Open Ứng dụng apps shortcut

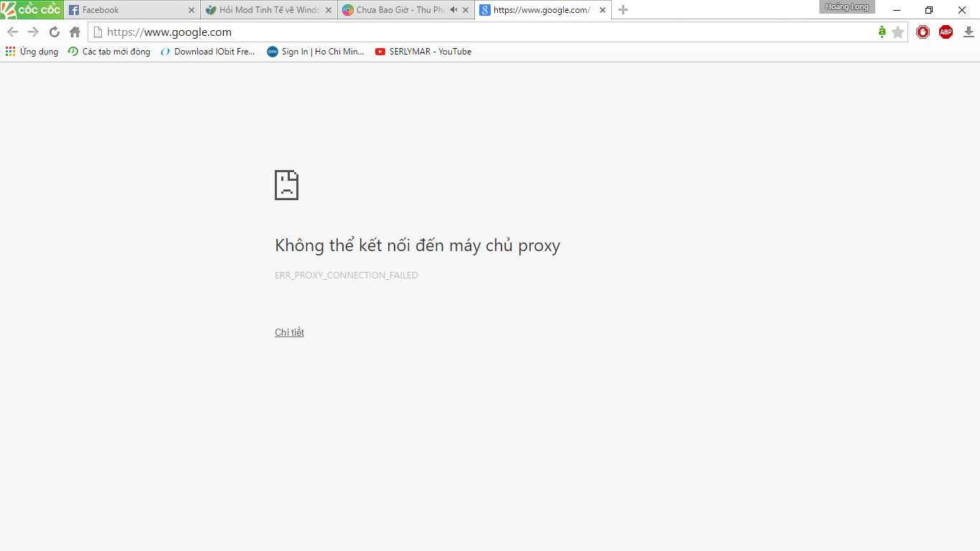click(32, 52)
